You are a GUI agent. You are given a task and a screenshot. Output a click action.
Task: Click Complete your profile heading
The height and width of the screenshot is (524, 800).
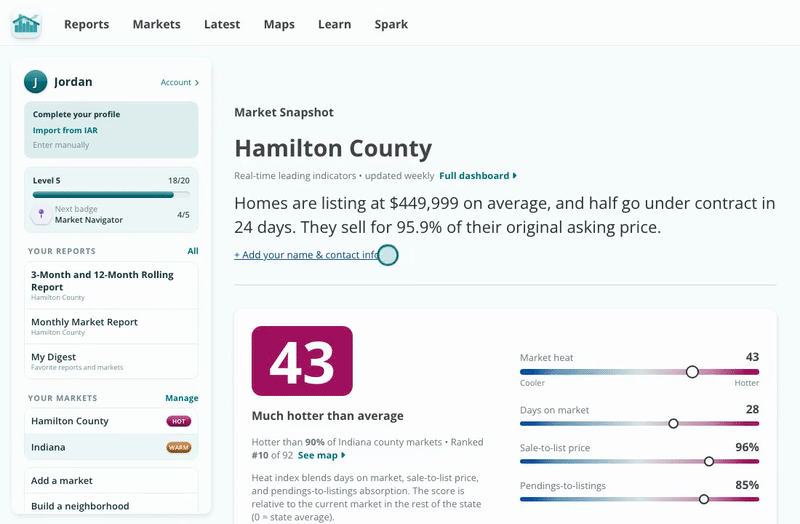pyautogui.click(x=77, y=114)
